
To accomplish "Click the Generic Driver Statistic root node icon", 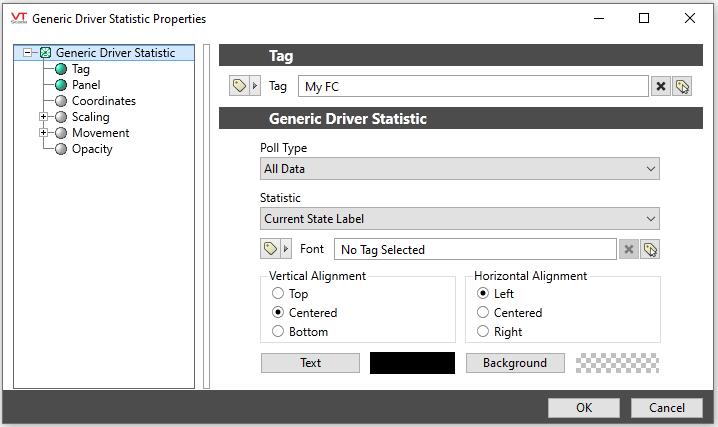I will pos(45,53).
